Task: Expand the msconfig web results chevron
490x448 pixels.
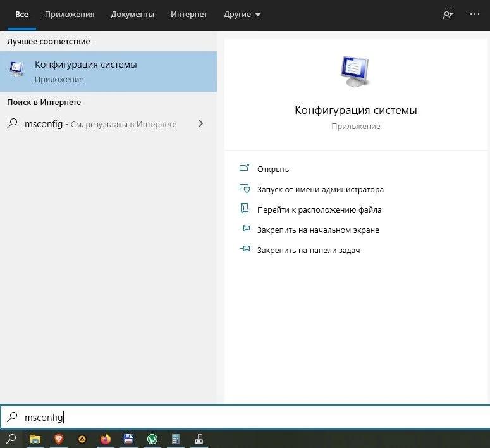Action: point(200,123)
